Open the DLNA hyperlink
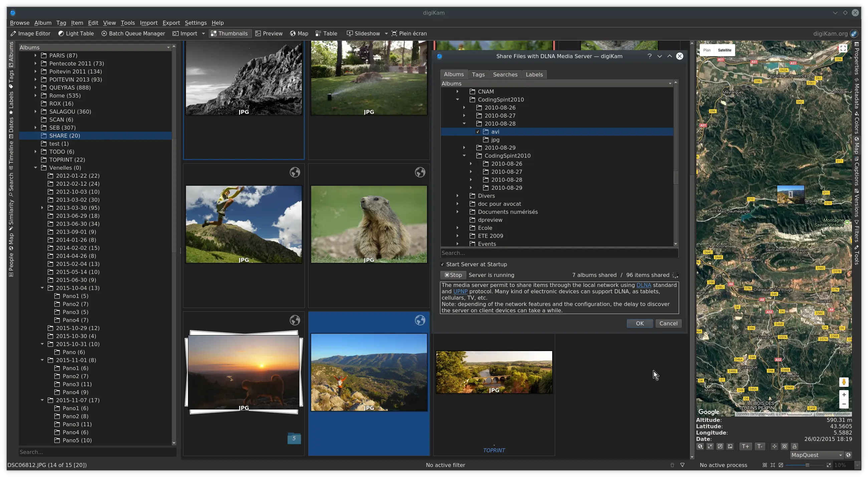This screenshot has height=477, width=868. pos(643,285)
